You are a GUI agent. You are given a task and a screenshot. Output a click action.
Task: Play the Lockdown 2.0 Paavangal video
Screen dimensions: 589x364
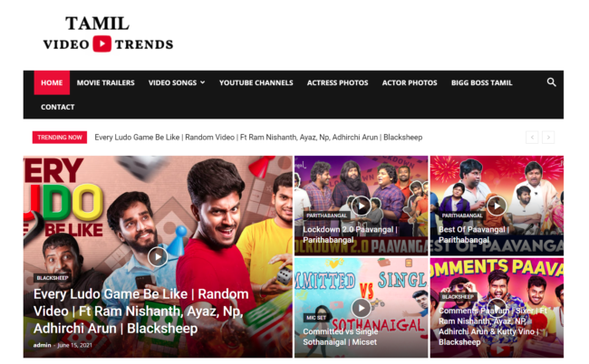pyautogui.click(x=361, y=206)
